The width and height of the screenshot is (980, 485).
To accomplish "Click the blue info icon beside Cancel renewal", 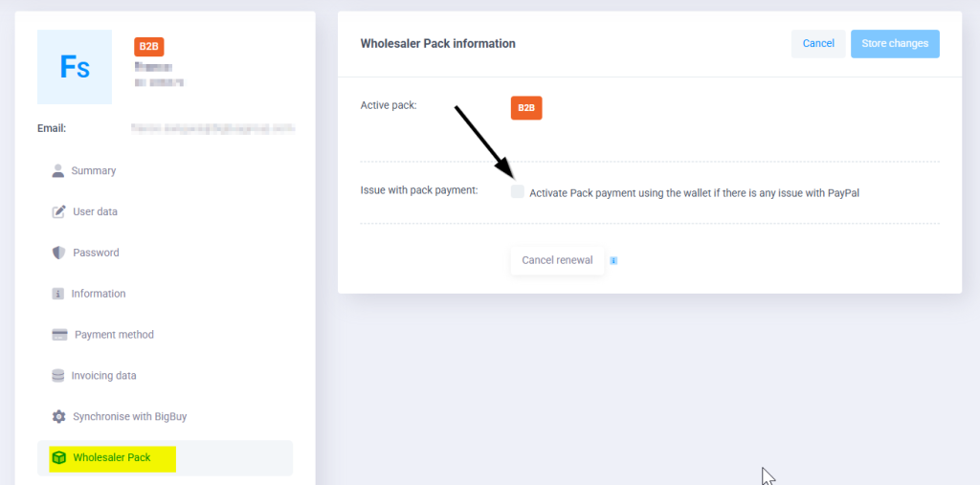I will pos(613,260).
